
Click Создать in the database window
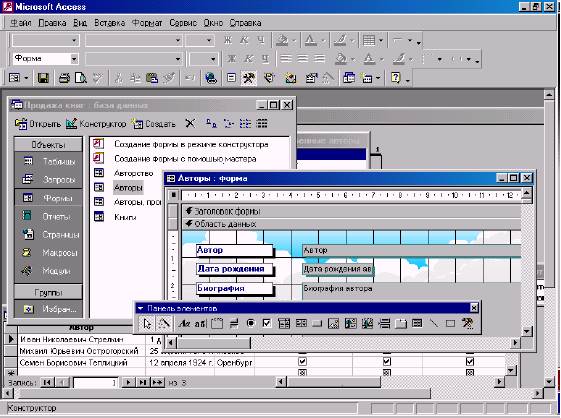click(153, 124)
